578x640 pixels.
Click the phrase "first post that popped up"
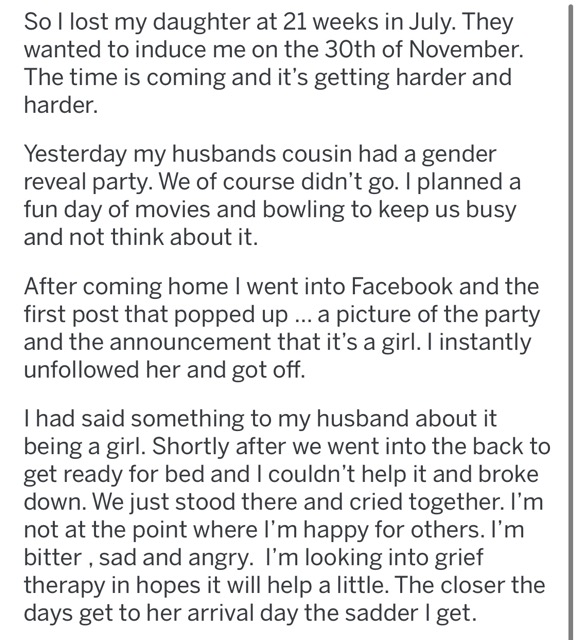(155, 315)
